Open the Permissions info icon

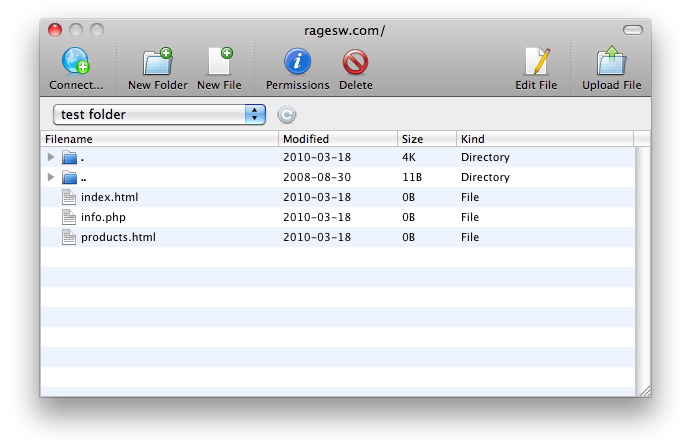(297, 63)
